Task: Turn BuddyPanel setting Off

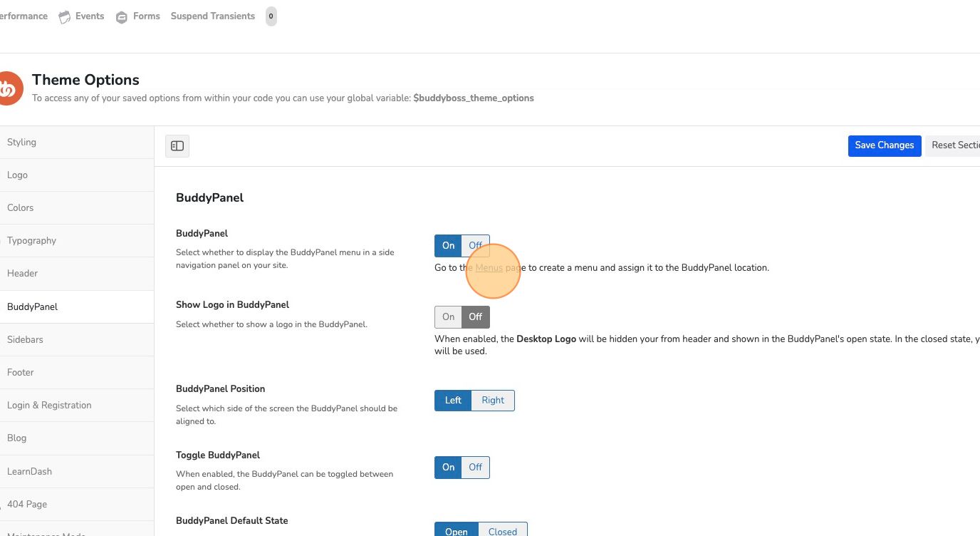Action: [476, 245]
